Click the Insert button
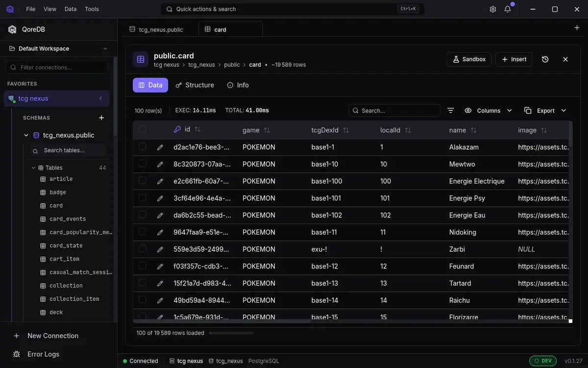Image resolution: width=588 pixels, height=368 pixels. [514, 59]
